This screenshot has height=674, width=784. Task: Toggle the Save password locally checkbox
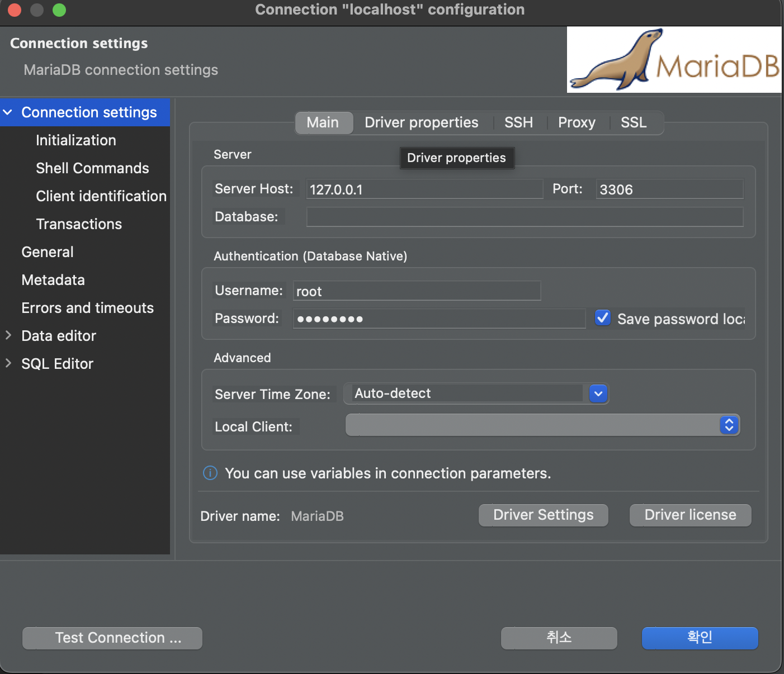tap(603, 318)
